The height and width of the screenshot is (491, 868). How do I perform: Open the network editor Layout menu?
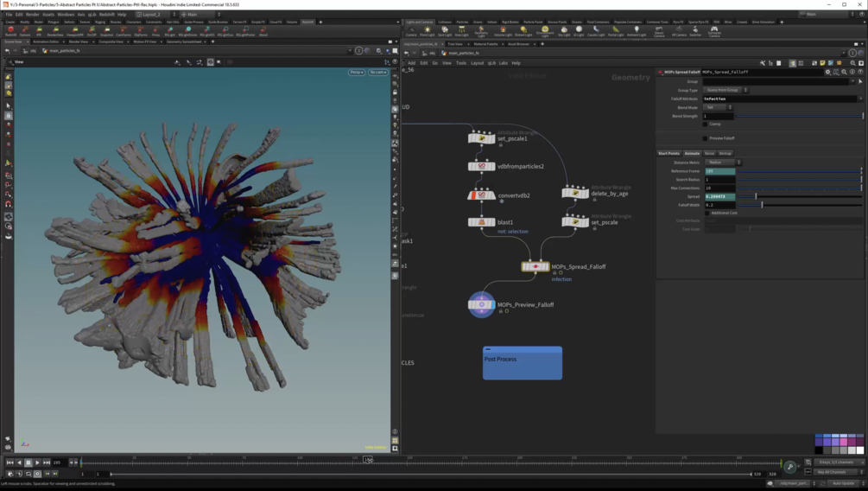pos(477,63)
